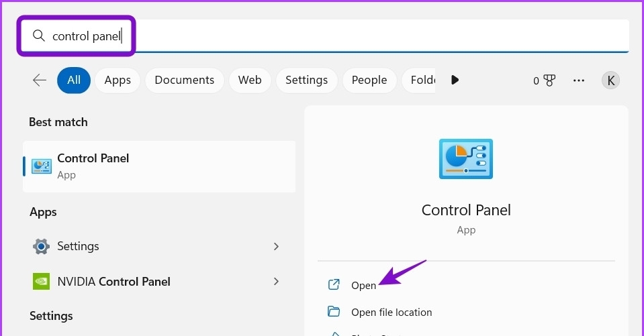
Task: Click the search magnifier icon
Action: (x=38, y=36)
